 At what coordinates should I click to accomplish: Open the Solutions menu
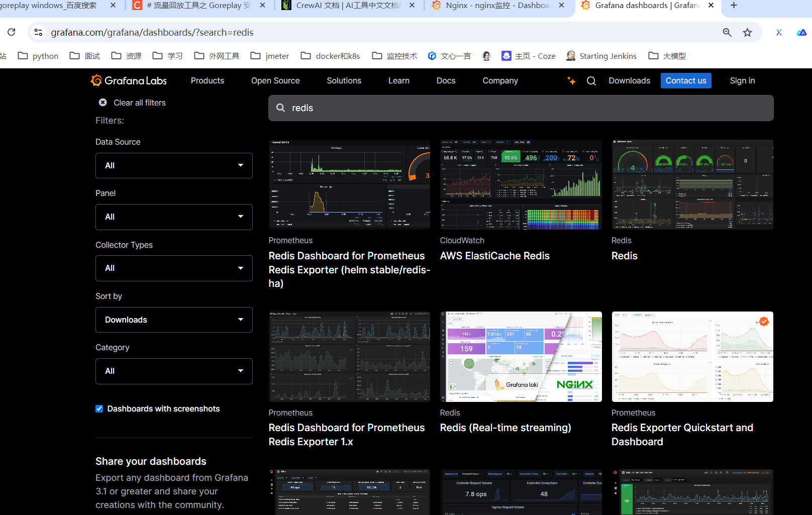tap(344, 80)
